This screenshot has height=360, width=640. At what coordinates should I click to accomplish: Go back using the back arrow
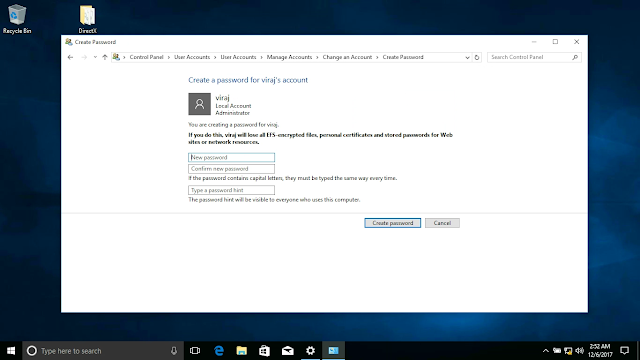(70, 57)
